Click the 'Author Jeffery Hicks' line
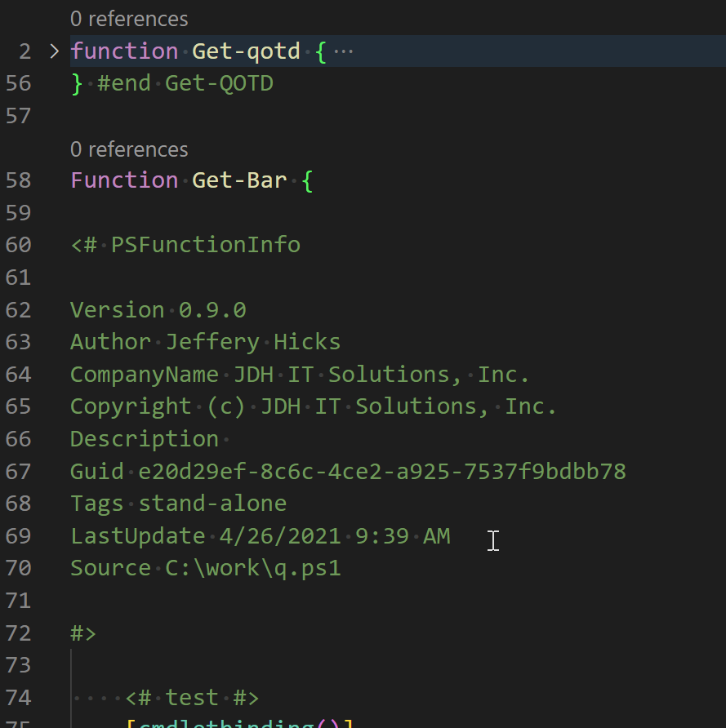 (x=205, y=342)
